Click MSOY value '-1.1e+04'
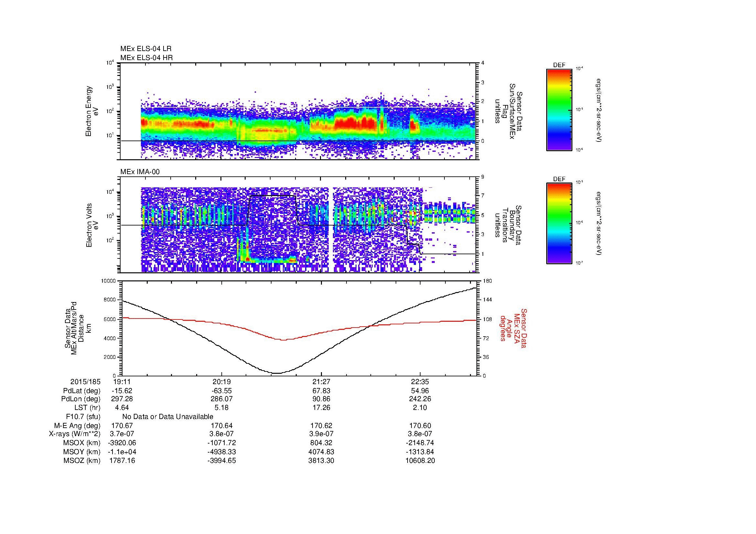This screenshot has width=756, height=534. 122,452
